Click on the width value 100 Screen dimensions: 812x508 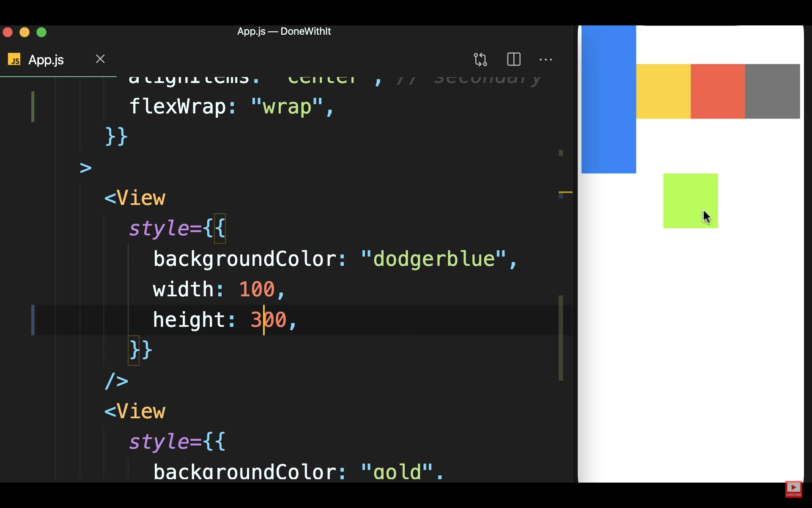(x=257, y=290)
